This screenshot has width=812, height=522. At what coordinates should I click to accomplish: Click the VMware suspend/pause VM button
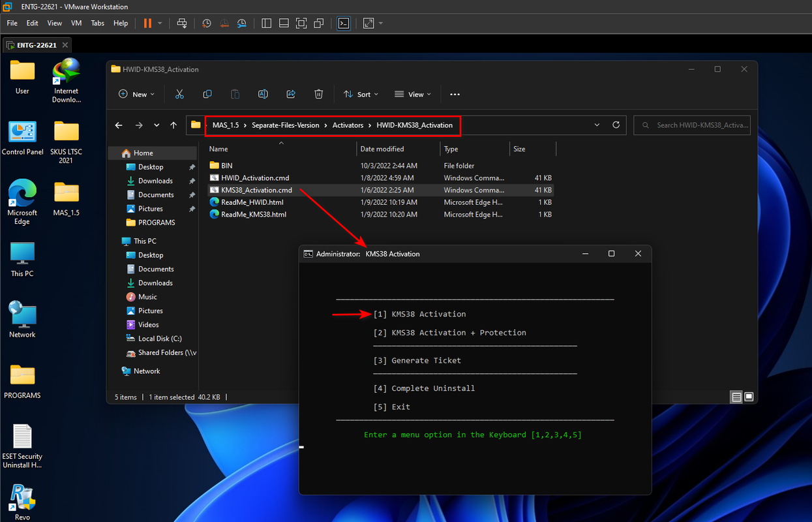coord(147,23)
